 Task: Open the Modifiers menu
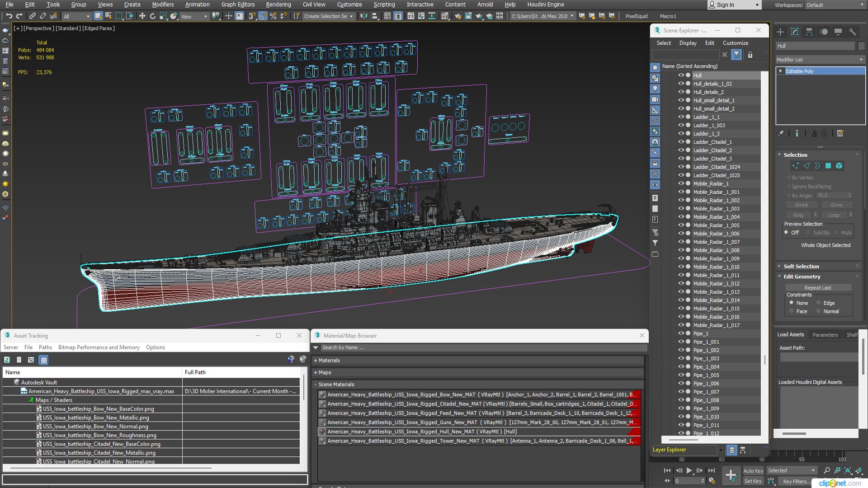[x=163, y=5]
